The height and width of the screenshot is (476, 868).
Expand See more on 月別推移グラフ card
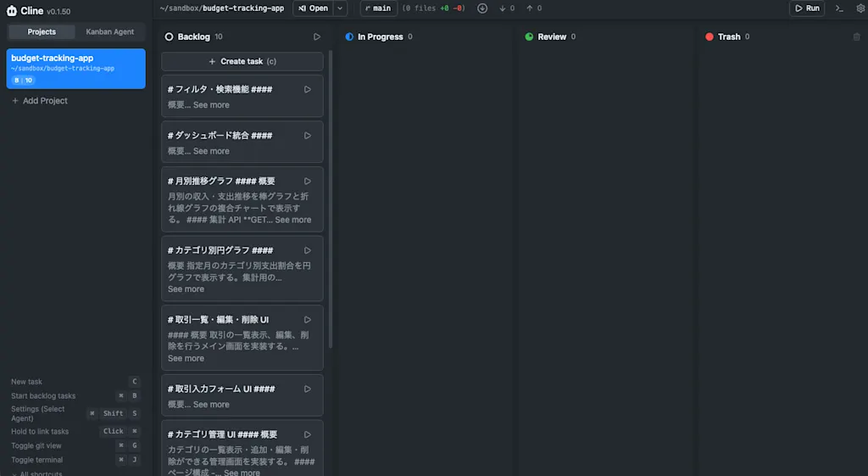[x=292, y=220]
